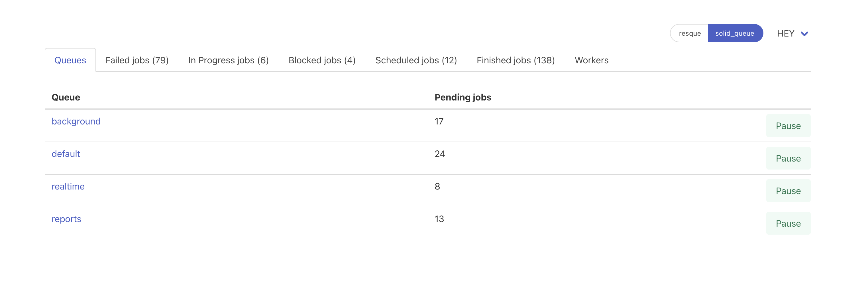Expand the HEY application dropdown
Image resolution: width=868 pixels, height=282 pixels.
785,33
